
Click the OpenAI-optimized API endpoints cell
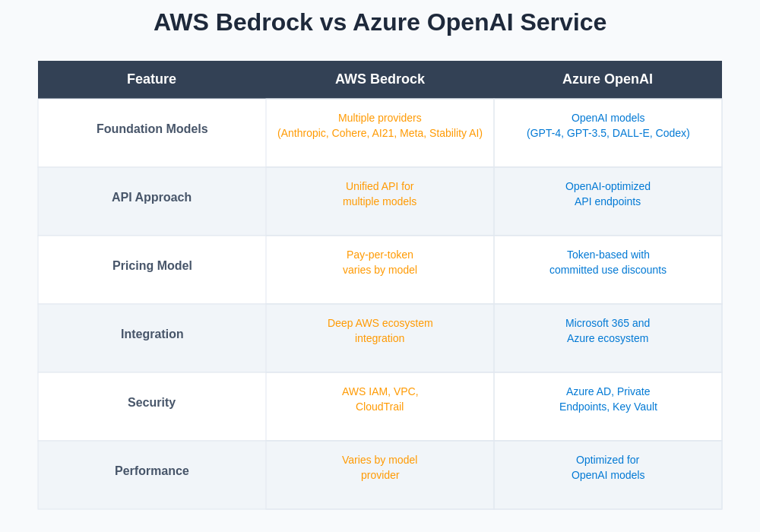[608, 195]
